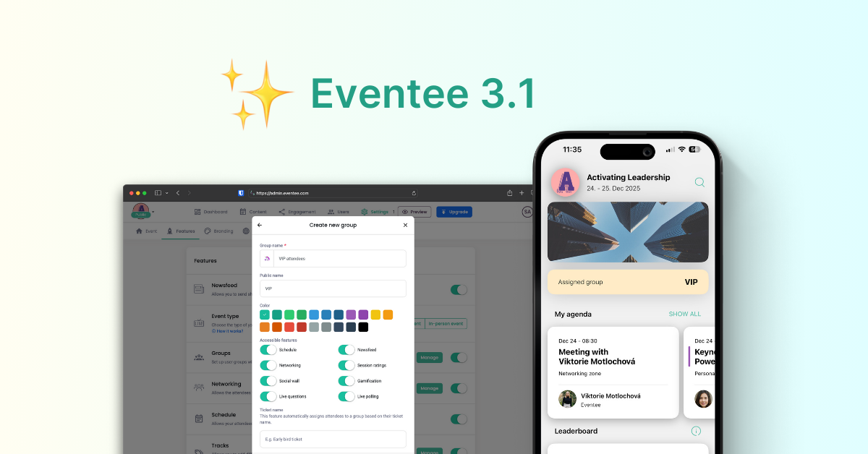The width and height of the screenshot is (868, 454).
Task: Click the Public name input field
Action: click(x=333, y=288)
